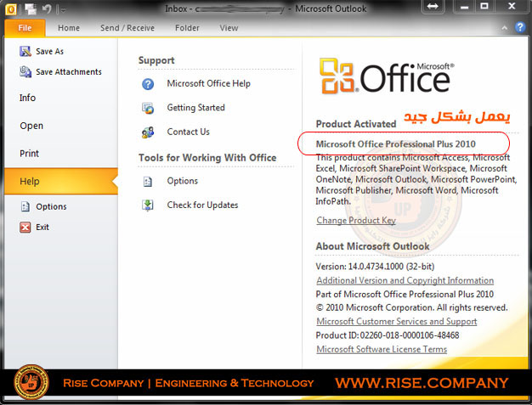Viewport: 532px width, 405px height.
Task: Open the File tab
Action: (x=25, y=28)
